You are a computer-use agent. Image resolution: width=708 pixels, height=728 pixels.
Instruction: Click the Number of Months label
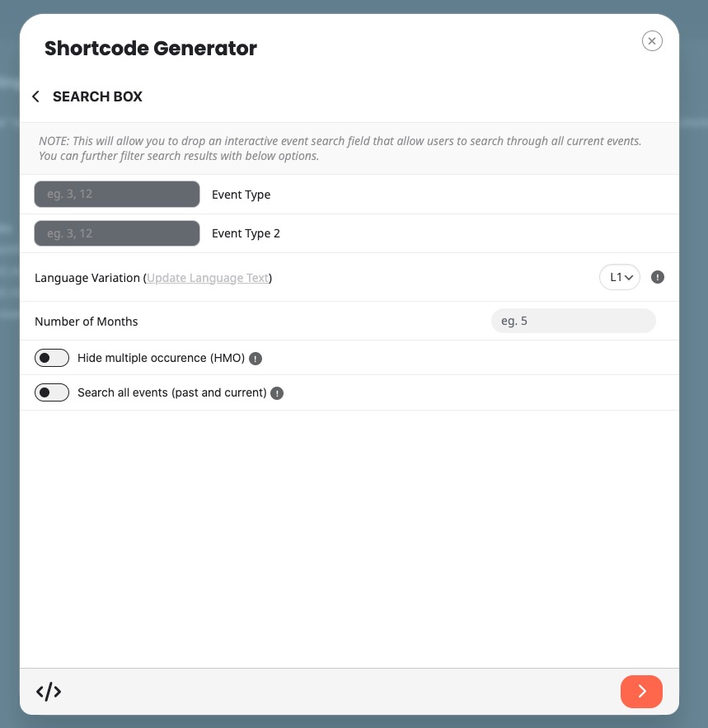pyautogui.click(x=87, y=321)
